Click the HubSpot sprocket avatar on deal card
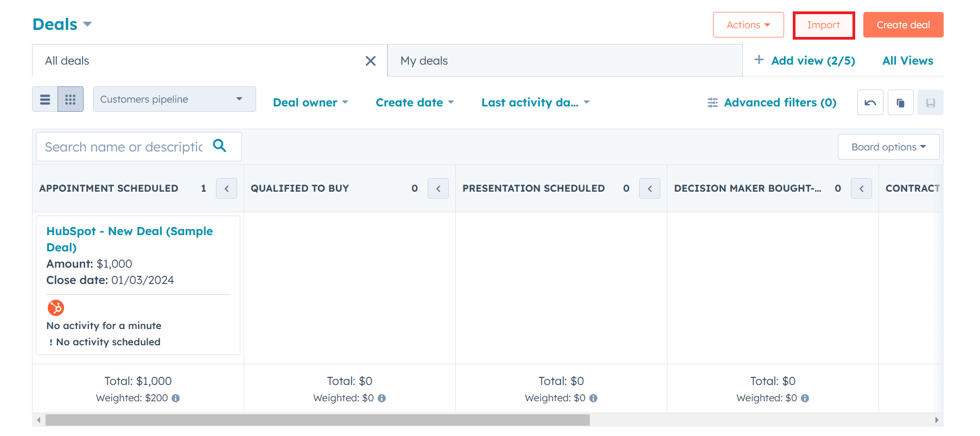 tap(56, 308)
